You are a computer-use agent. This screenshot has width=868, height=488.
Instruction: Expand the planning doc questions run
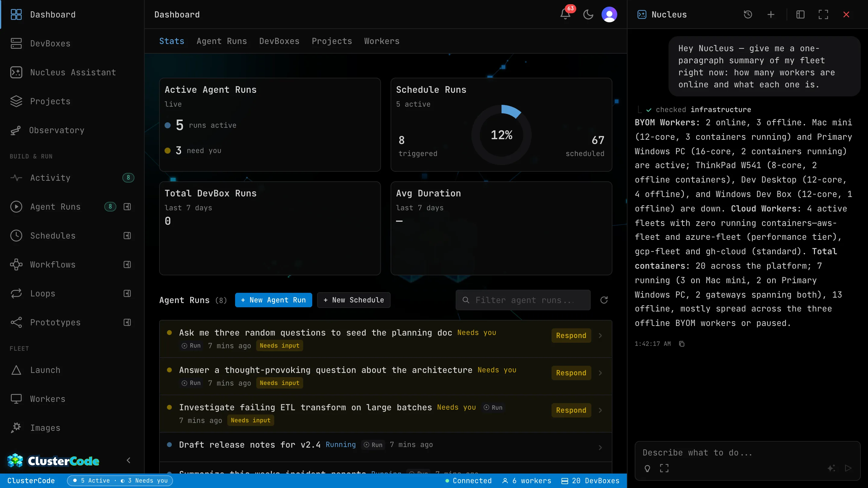pyautogui.click(x=600, y=336)
